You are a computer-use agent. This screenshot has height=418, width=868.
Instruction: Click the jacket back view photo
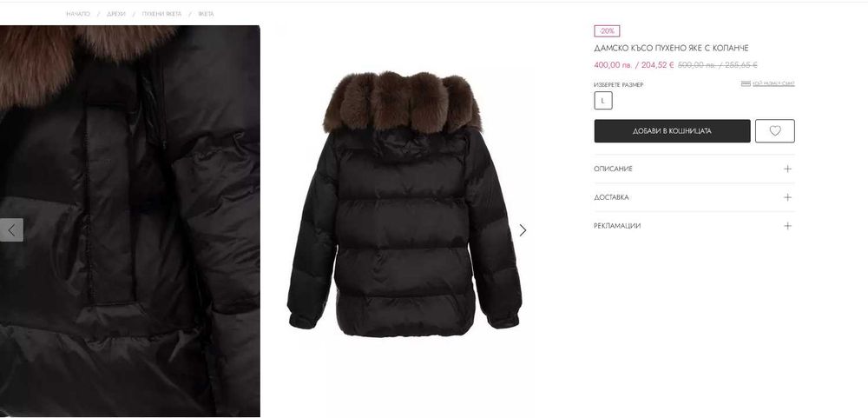tap(404, 204)
